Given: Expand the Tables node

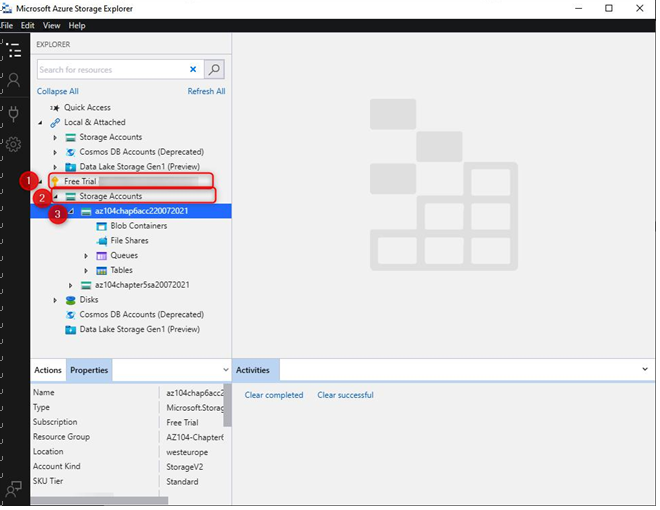Looking at the screenshot, I should pyautogui.click(x=86, y=271).
